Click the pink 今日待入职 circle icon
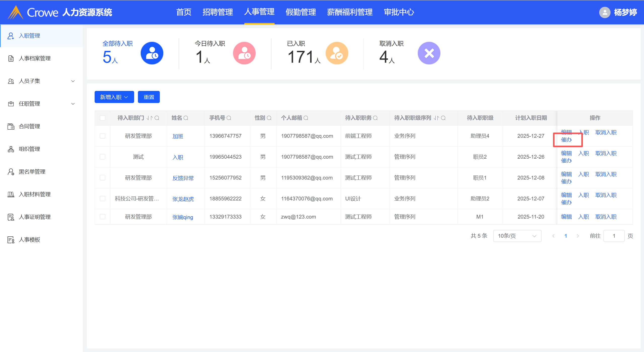This screenshot has height=352, width=644. click(x=244, y=53)
